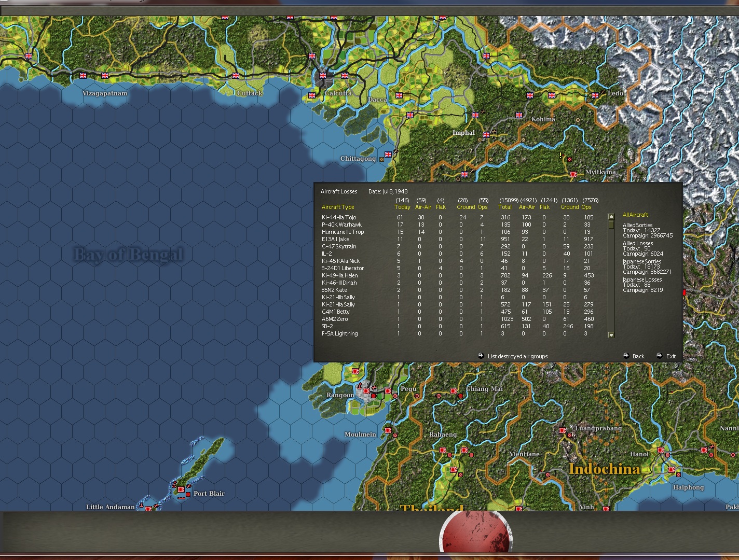Select the Japanese flag left of Pegu
739x560 pixels.
pyautogui.click(x=388, y=391)
